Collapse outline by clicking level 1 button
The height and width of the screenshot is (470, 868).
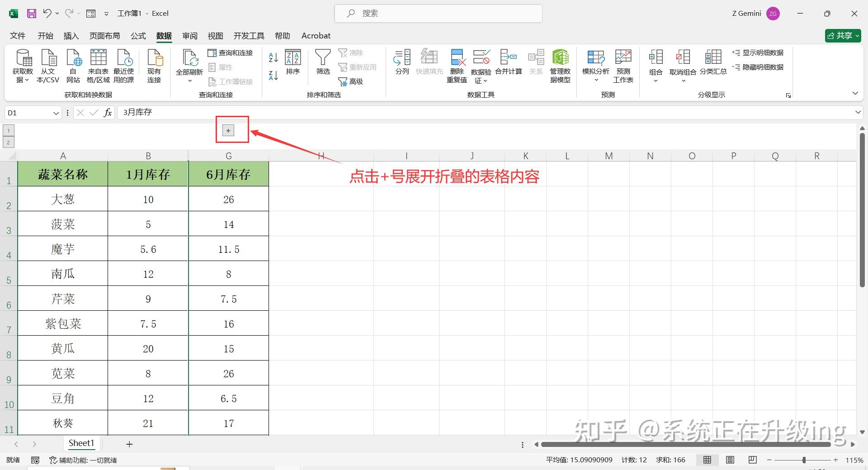(8, 130)
